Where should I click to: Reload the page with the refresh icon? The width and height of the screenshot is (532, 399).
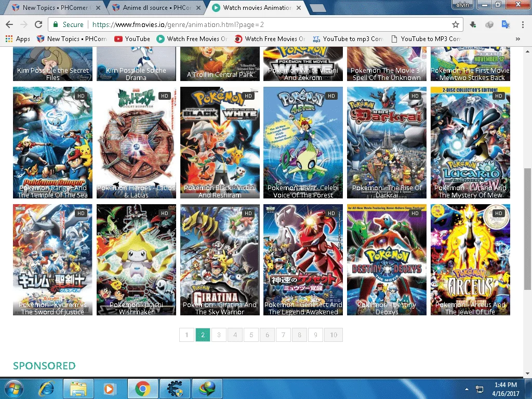[x=38, y=24]
